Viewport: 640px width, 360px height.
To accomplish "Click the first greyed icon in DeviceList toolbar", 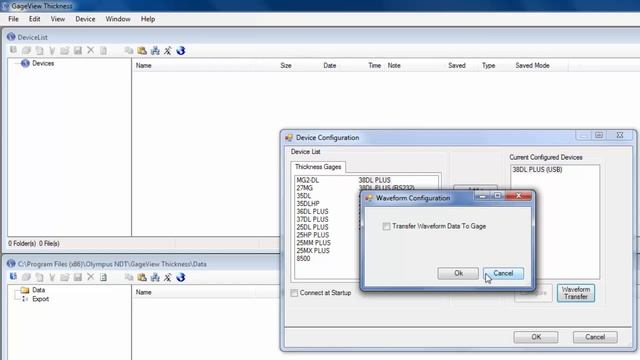I will click(x=13, y=50).
